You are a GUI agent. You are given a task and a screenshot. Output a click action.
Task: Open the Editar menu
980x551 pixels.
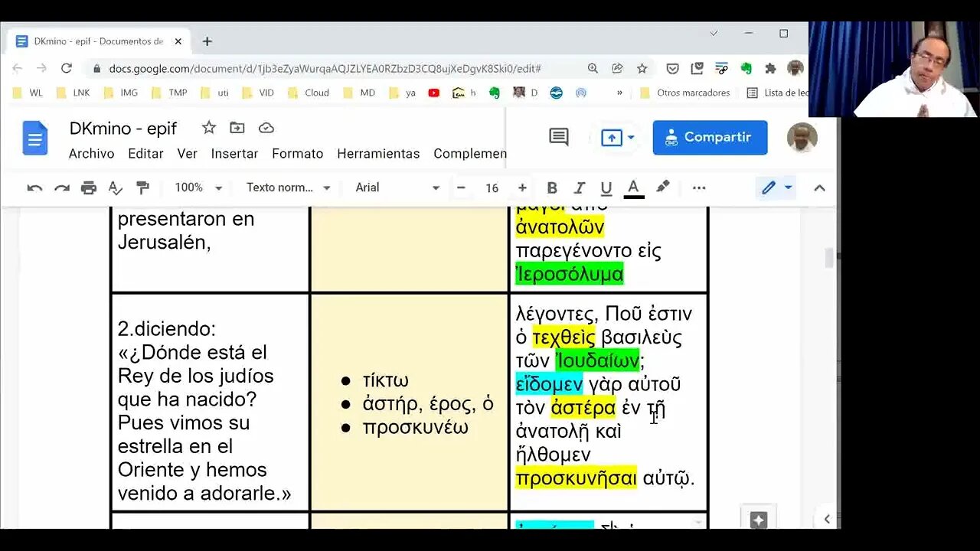click(145, 154)
